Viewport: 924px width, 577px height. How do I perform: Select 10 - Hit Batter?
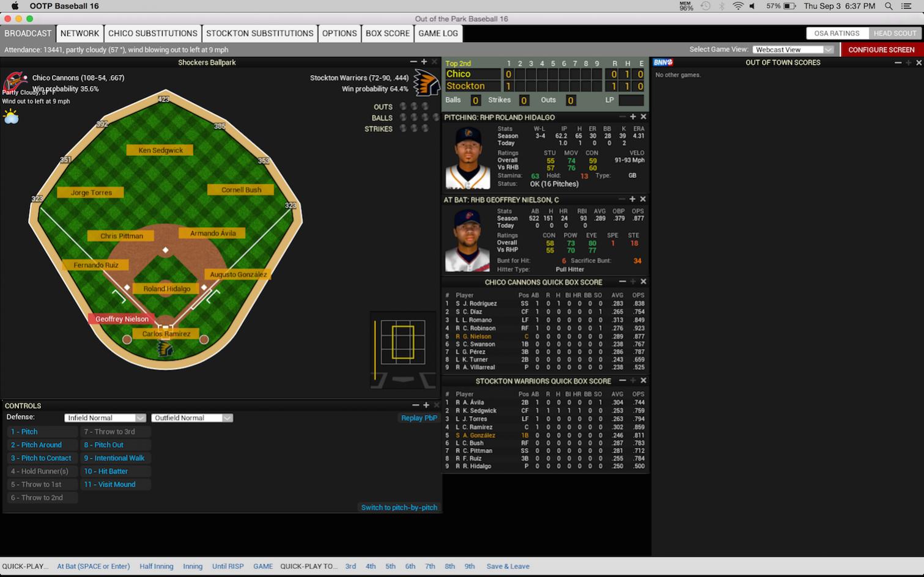116,471
